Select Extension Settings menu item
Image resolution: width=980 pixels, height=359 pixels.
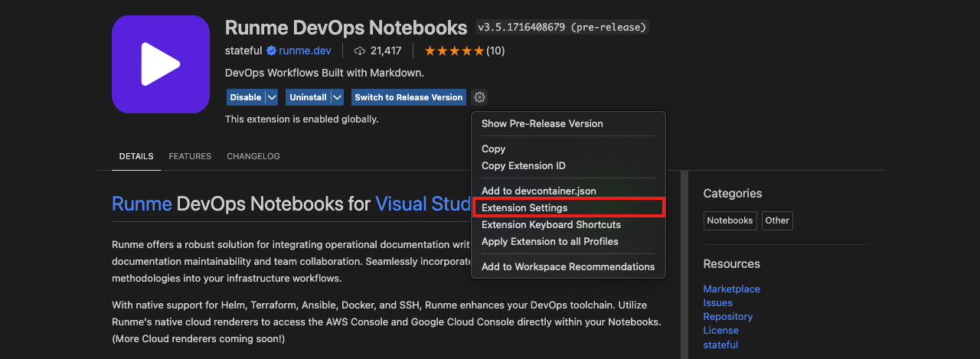point(524,207)
